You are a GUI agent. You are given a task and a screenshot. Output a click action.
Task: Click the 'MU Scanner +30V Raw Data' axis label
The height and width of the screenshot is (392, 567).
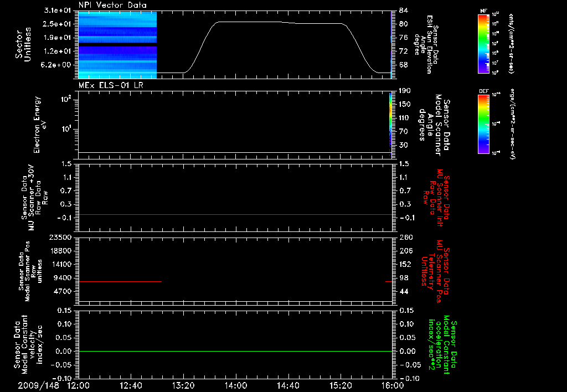pyautogui.click(x=34, y=198)
